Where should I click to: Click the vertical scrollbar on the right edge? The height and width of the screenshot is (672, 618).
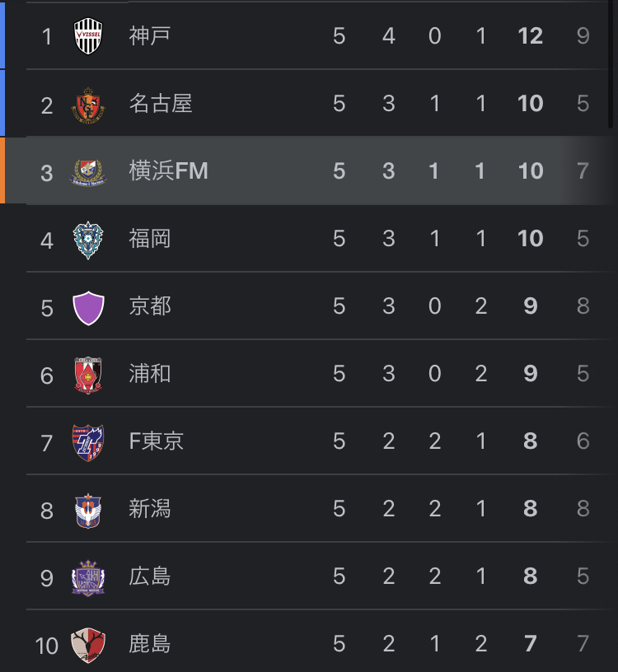pyautogui.click(x=611, y=64)
